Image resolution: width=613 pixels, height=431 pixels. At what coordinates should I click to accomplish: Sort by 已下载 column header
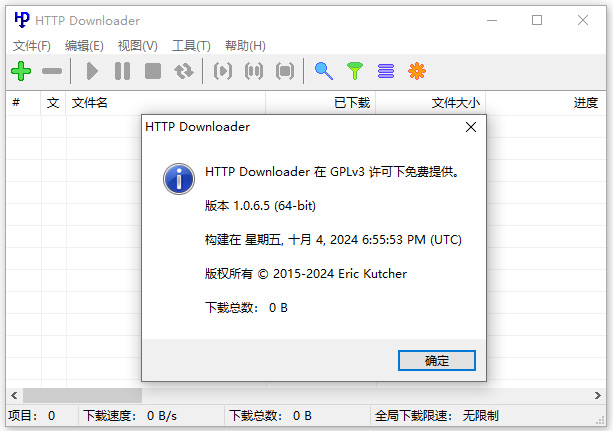pyautogui.click(x=321, y=103)
